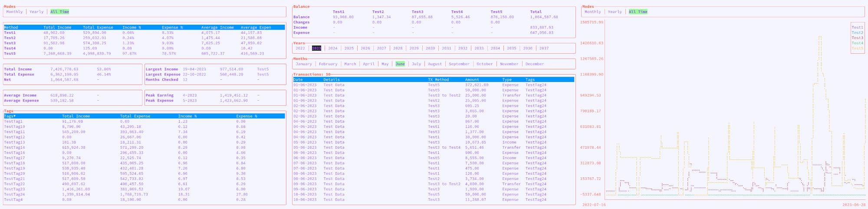Select the 372,621.00 expense transaction
868x209 pixels.
coord(433,85)
